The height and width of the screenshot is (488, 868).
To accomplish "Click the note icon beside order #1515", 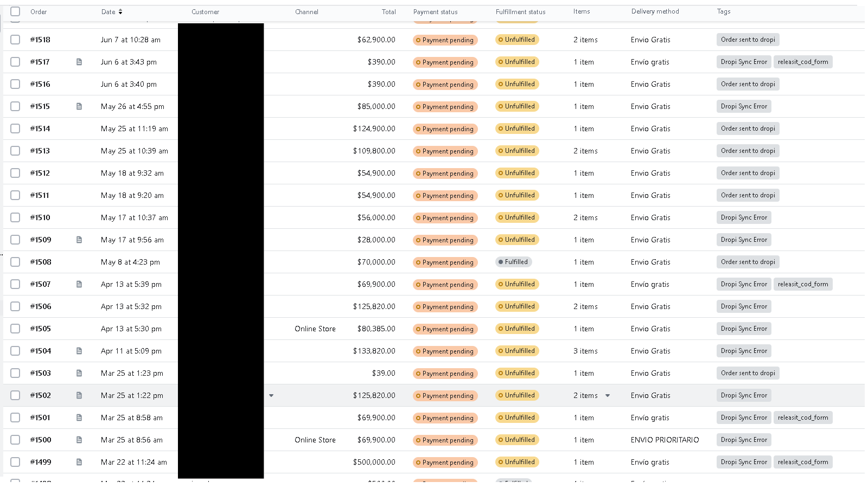I will click(x=79, y=106).
